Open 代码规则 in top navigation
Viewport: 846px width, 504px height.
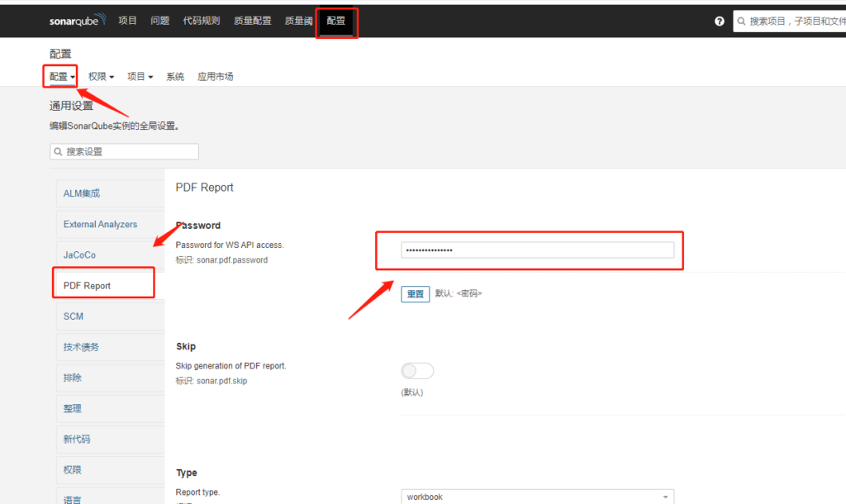pyautogui.click(x=202, y=21)
